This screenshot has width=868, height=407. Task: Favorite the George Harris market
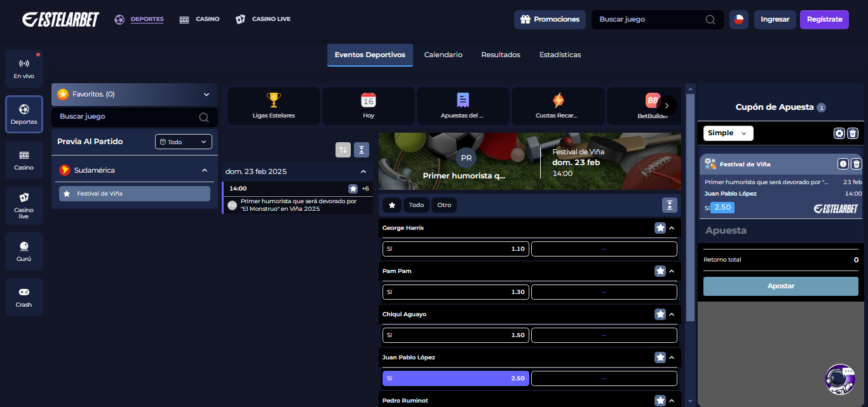(660, 228)
